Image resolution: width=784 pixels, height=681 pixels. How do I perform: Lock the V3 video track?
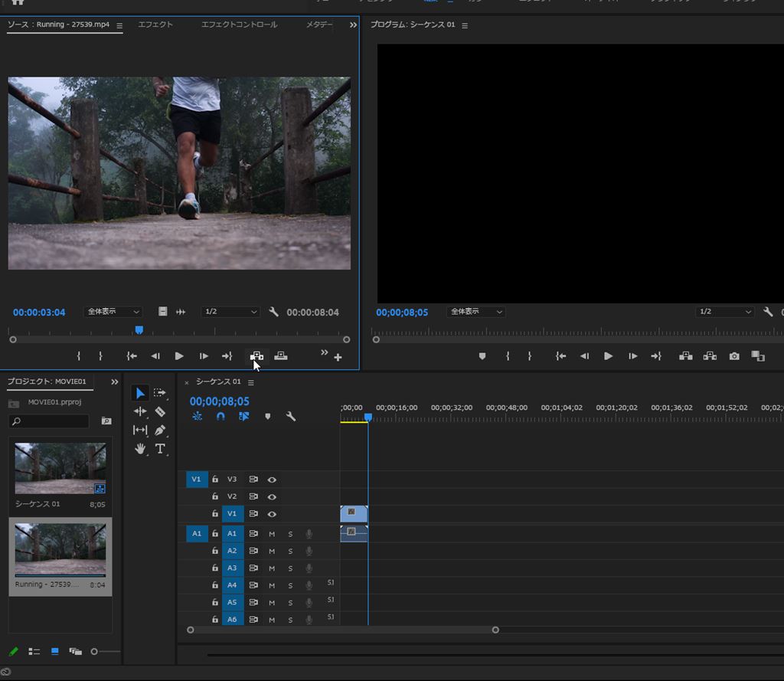(215, 480)
